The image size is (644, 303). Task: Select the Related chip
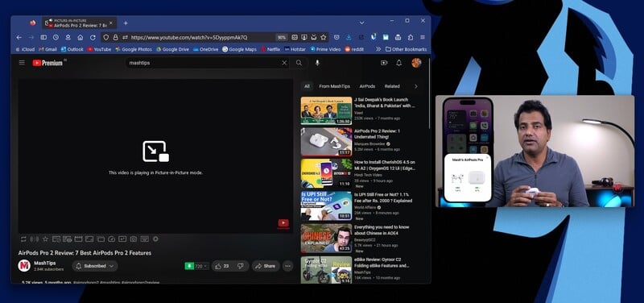pyautogui.click(x=392, y=86)
